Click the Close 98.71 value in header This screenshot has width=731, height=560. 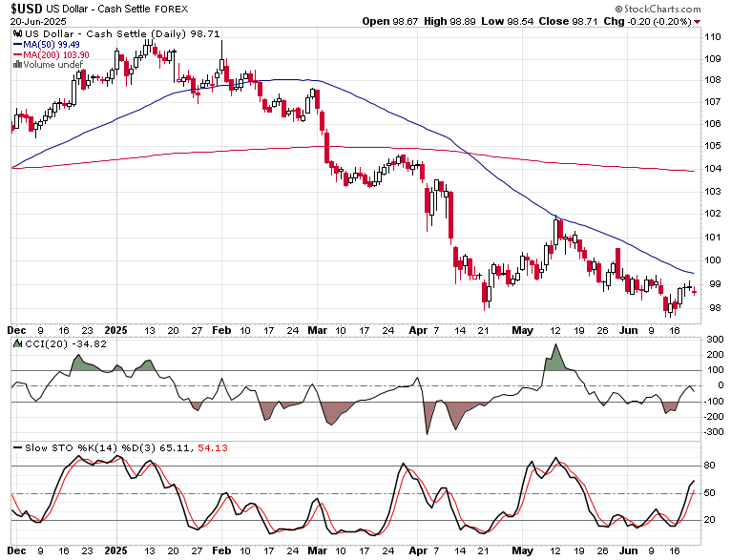[568, 21]
